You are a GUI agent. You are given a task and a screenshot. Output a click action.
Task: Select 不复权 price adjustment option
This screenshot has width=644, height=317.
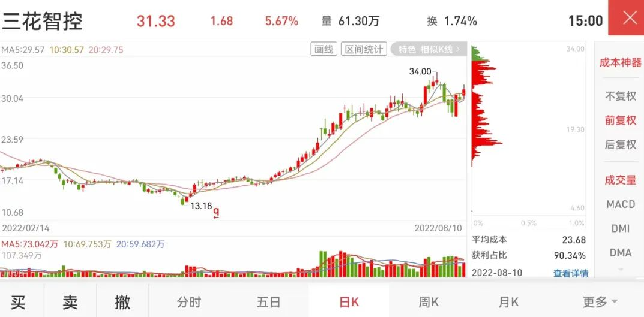tap(620, 96)
